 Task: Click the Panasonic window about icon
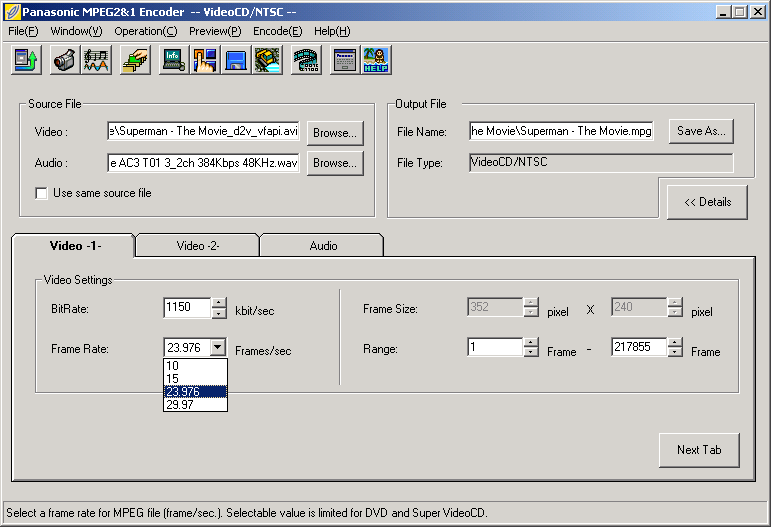(345, 60)
